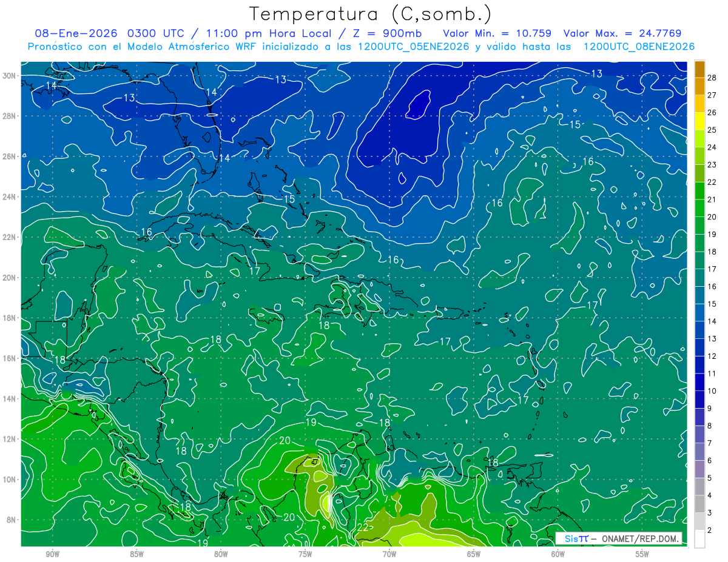Click the '70W' longitude axis label

pos(389,554)
